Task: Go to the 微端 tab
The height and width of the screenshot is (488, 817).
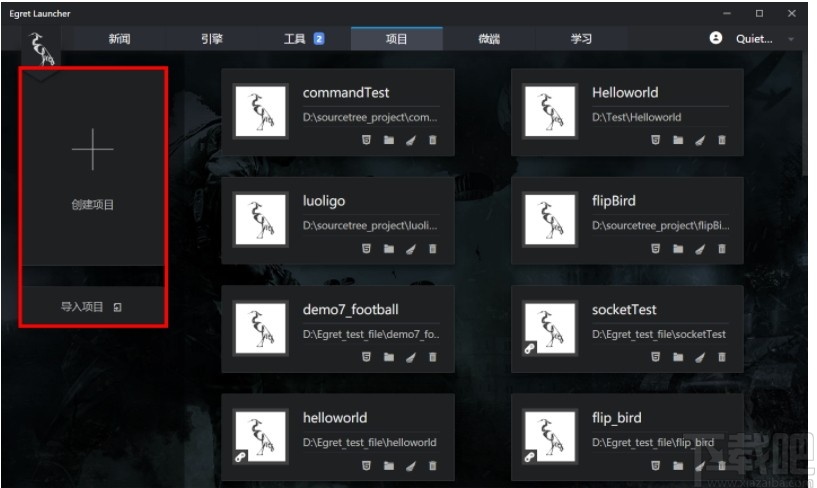Action: coord(489,39)
